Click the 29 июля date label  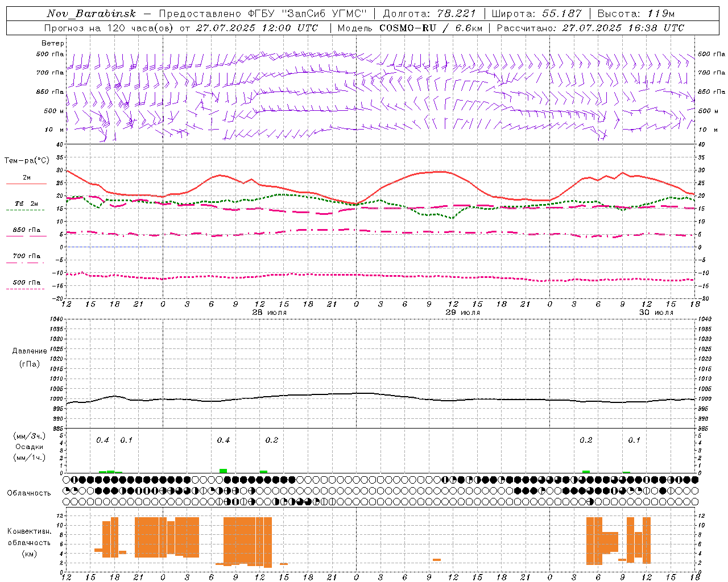462,313
